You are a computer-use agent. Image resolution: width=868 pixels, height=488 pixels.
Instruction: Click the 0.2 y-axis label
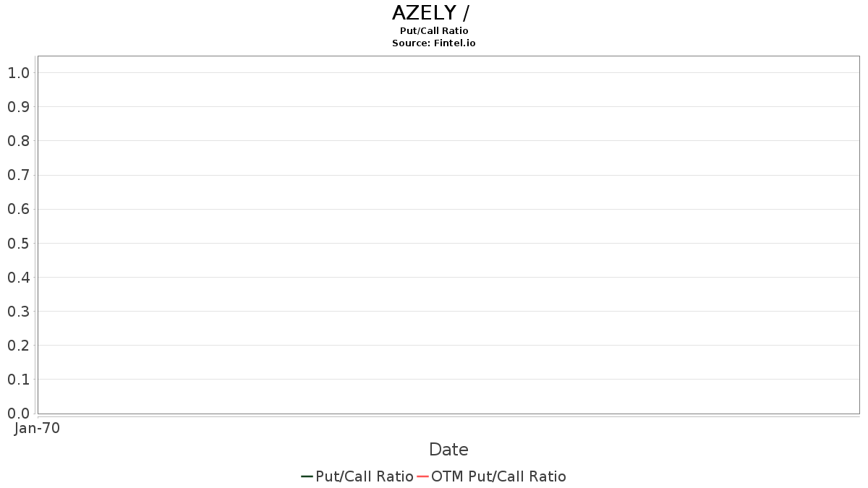coord(18,346)
